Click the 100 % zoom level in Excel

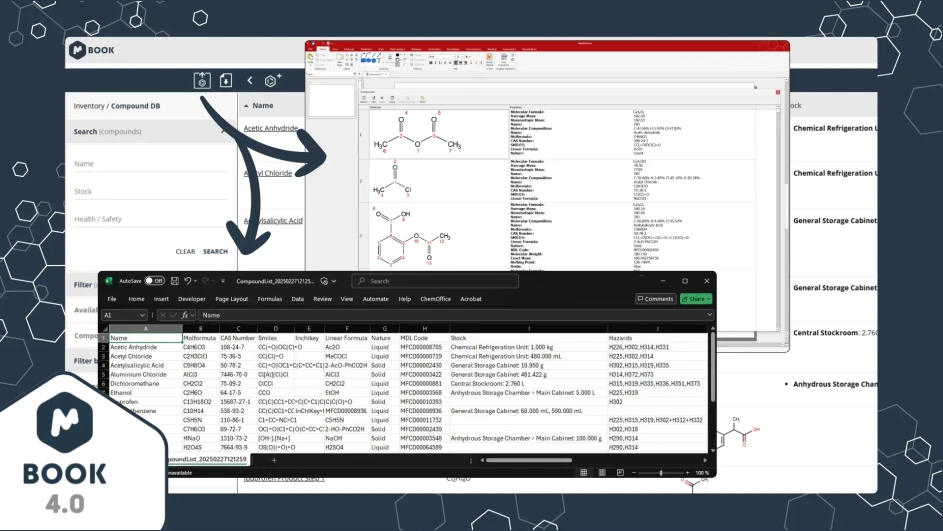click(702, 473)
